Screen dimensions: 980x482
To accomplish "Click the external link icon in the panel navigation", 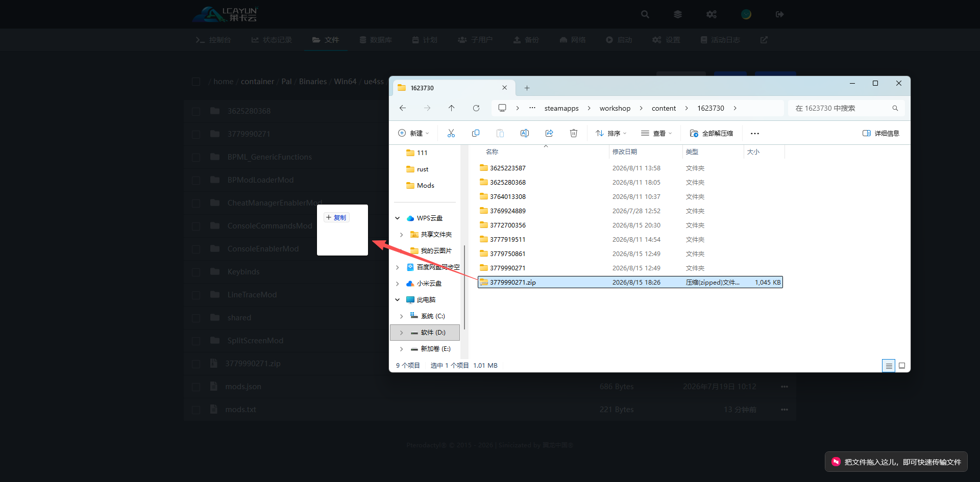I will (764, 40).
